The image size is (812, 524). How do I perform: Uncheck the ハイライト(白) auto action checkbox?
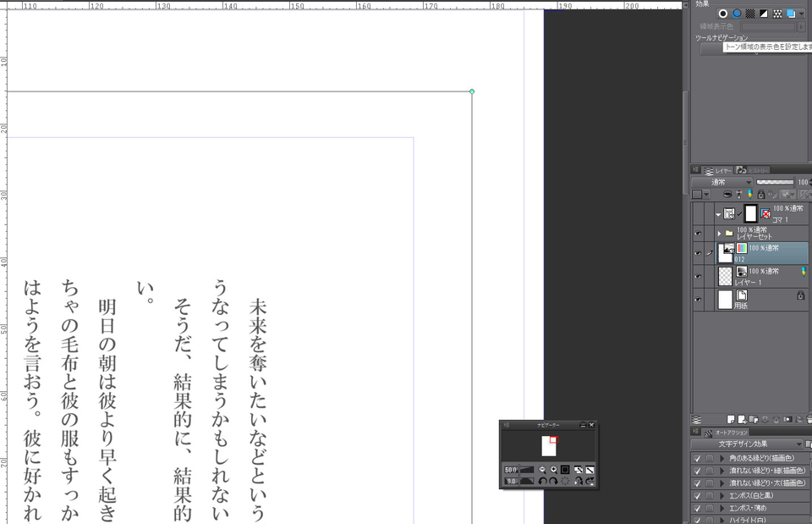(x=697, y=520)
